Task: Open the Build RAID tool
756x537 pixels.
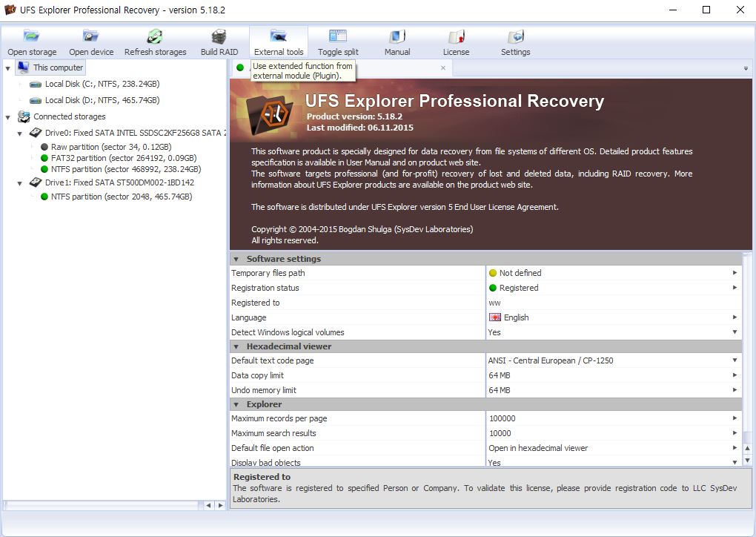Action: (x=219, y=42)
